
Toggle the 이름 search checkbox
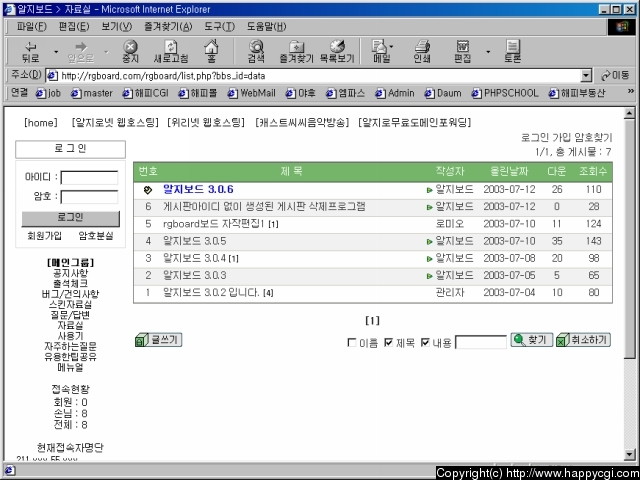pyautogui.click(x=352, y=342)
